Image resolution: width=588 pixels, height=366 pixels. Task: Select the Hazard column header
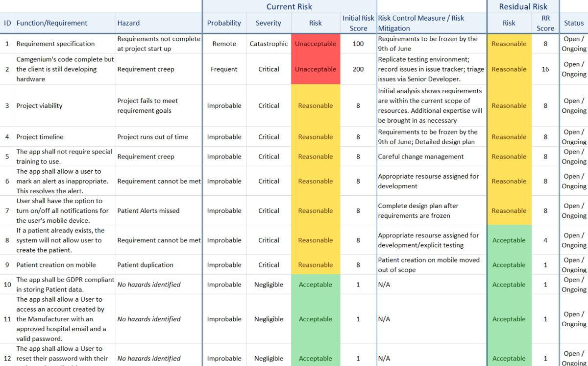pos(128,23)
